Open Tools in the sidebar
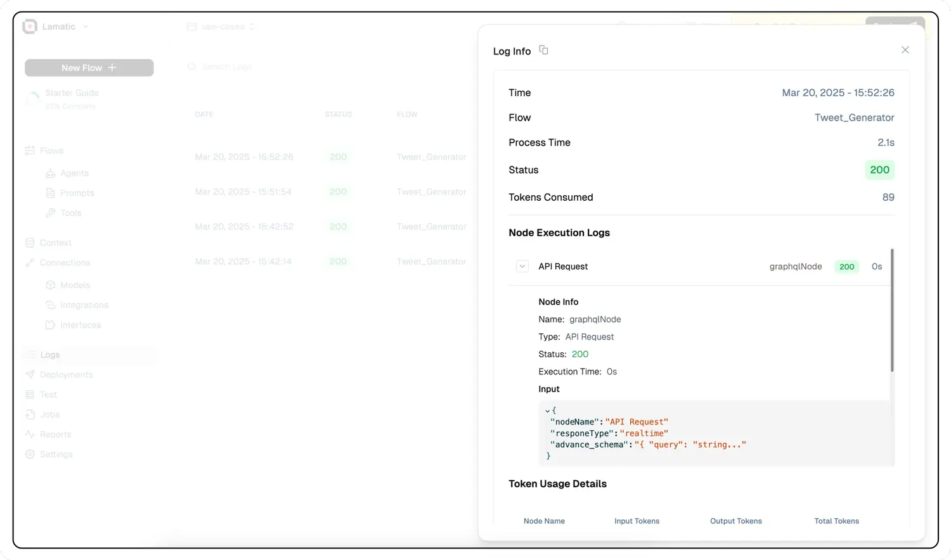The height and width of the screenshot is (560, 951). (x=71, y=213)
